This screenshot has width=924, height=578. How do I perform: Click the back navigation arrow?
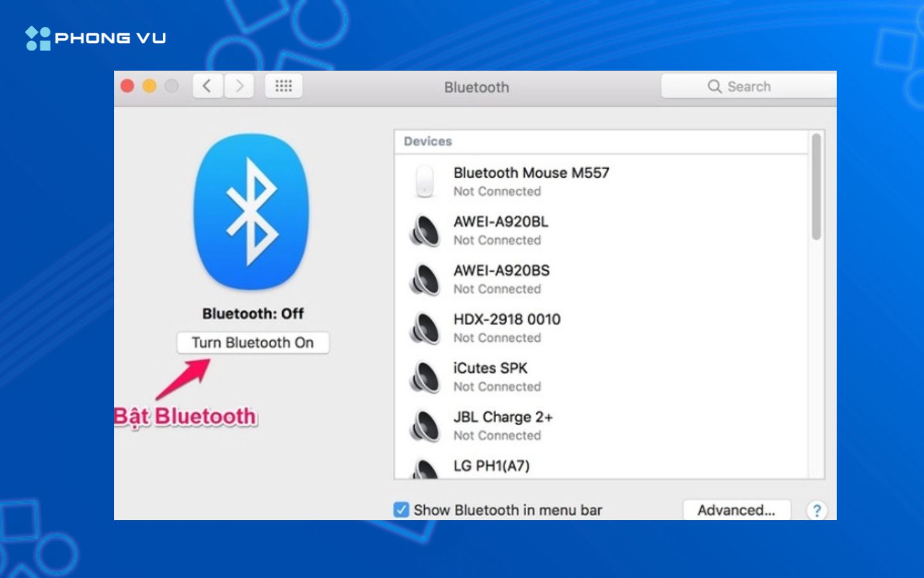click(x=207, y=85)
